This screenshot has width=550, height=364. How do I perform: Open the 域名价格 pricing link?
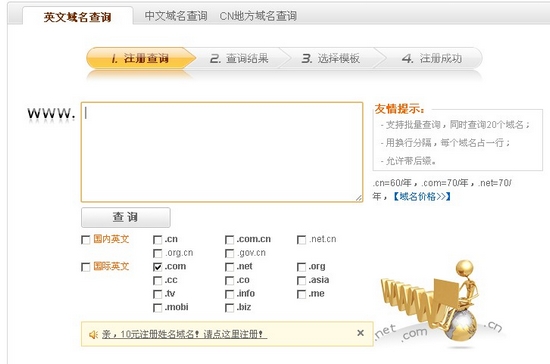pyautogui.click(x=421, y=196)
